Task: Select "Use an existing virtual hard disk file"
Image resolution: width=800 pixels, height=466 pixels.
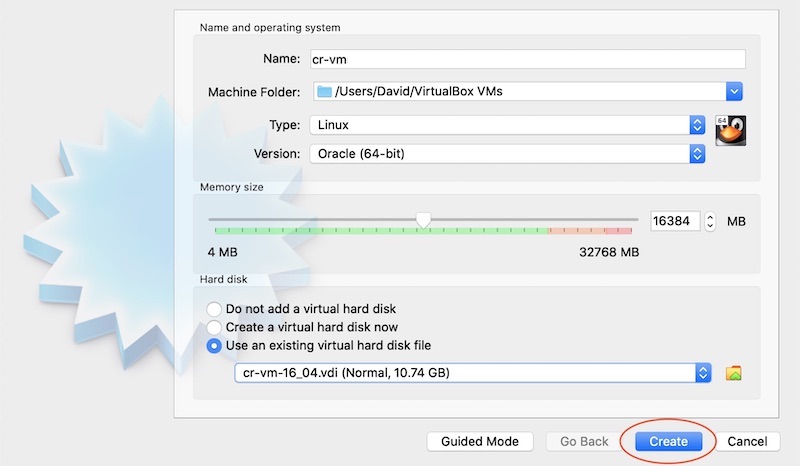Action: 214,346
